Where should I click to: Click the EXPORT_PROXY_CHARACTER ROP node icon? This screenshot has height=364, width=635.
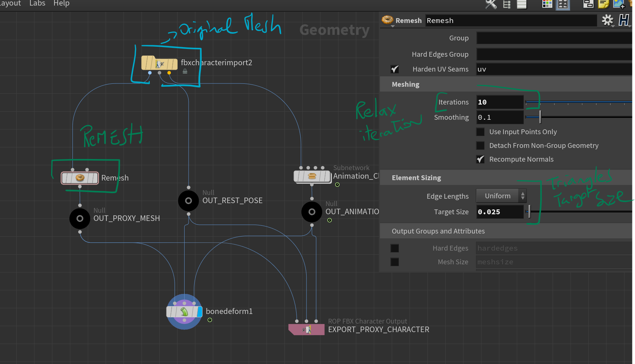tap(306, 329)
